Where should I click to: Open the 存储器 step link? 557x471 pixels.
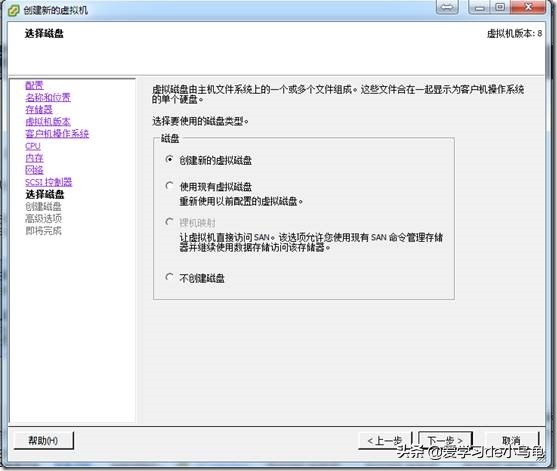tap(39, 109)
